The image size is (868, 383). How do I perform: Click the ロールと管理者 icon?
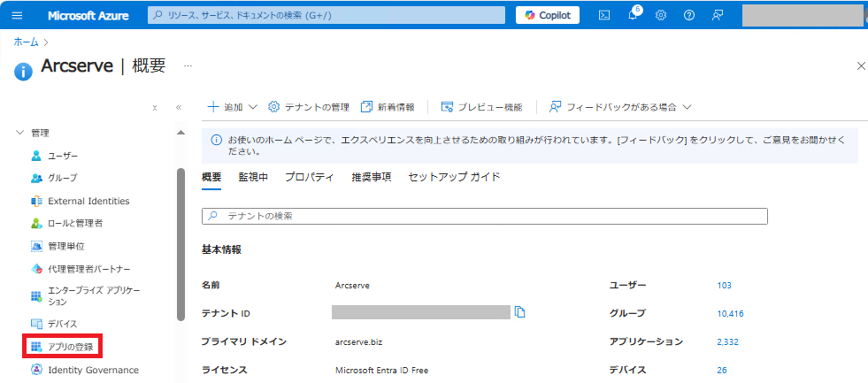tap(36, 224)
